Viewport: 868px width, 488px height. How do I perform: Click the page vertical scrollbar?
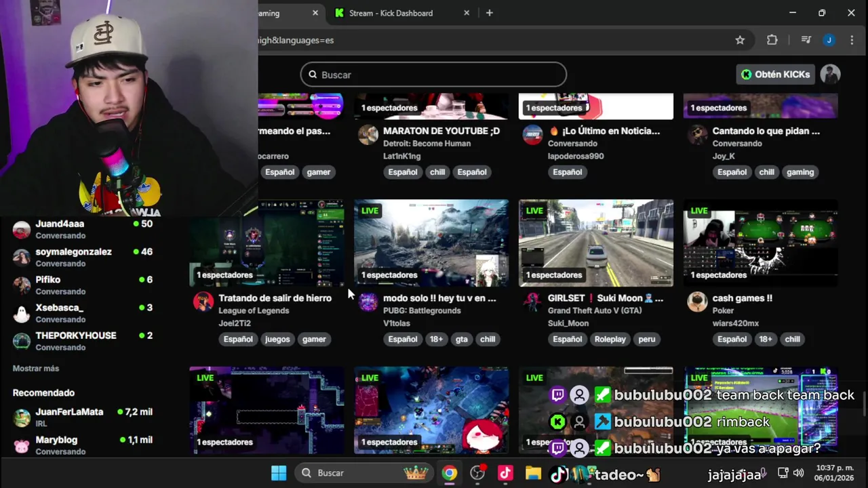coord(865,404)
